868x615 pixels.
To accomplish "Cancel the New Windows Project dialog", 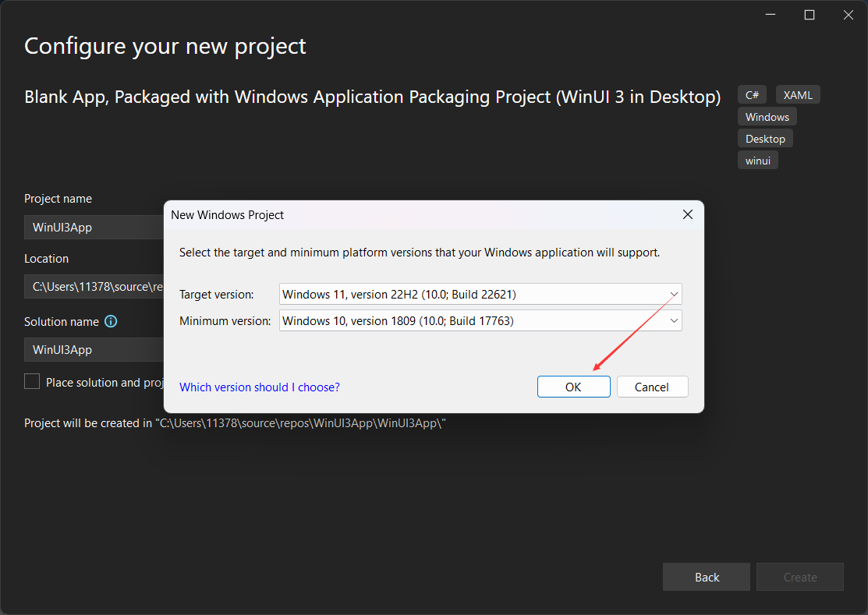I will click(x=652, y=386).
